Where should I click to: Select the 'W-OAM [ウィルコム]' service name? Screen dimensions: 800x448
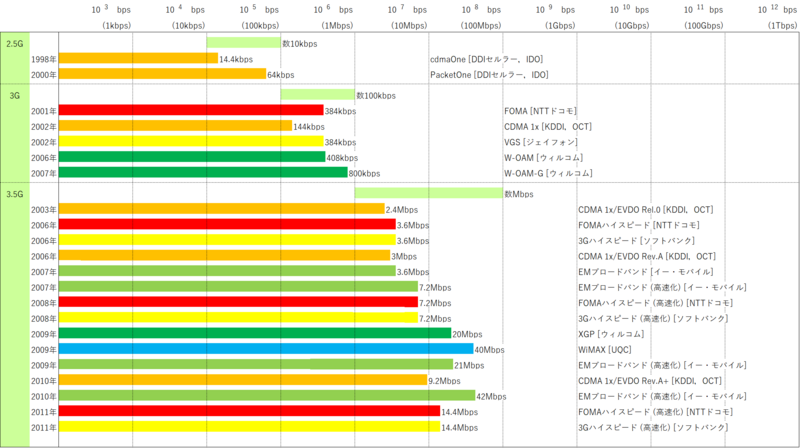[543, 158]
